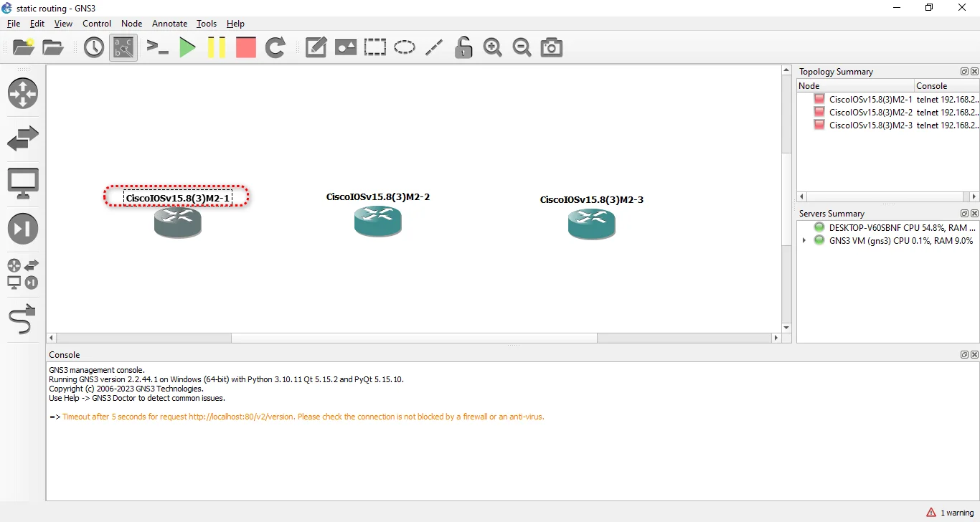Click the workspace horizontal scrollbar thumb

point(414,338)
